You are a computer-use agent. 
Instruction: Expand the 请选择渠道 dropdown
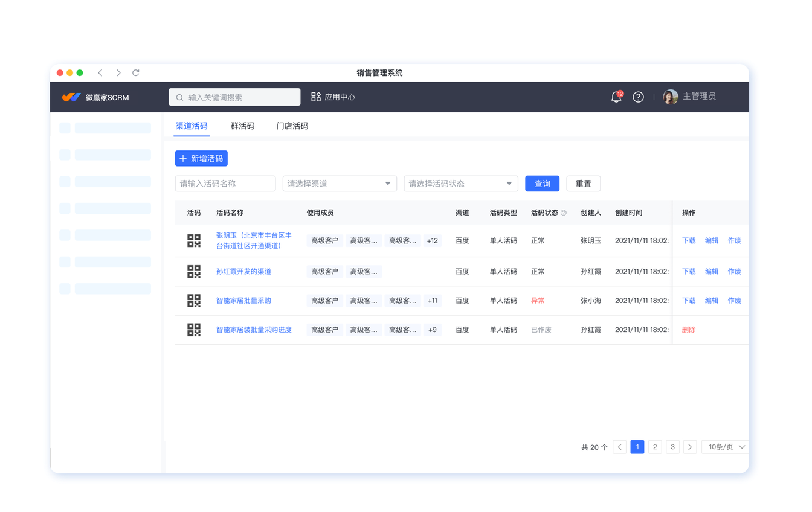click(x=340, y=184)
